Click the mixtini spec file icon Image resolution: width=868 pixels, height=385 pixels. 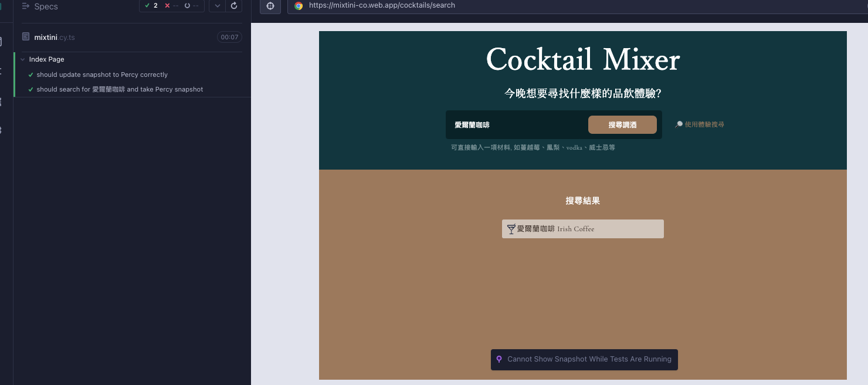(x=26, y=37)
